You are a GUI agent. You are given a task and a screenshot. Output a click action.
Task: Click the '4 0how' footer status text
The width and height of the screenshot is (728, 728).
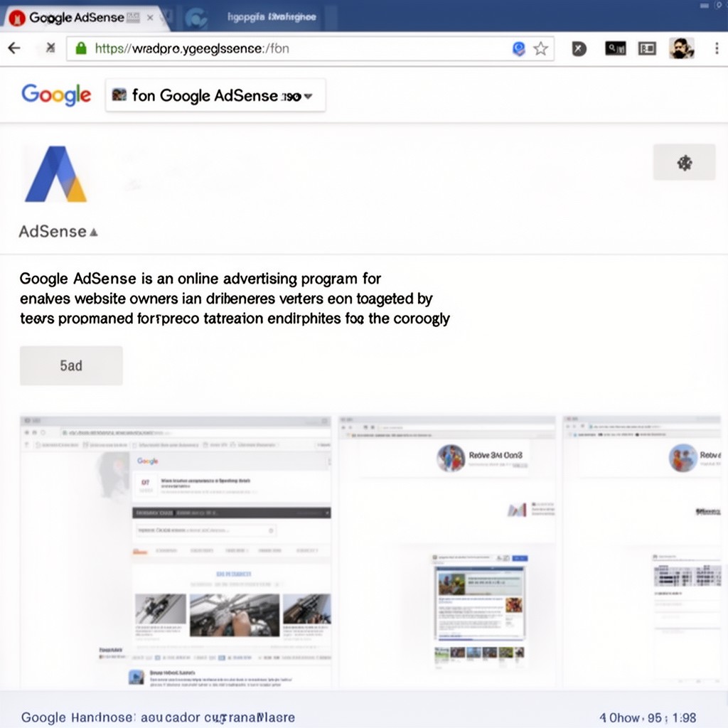click(x=648, y=718)
